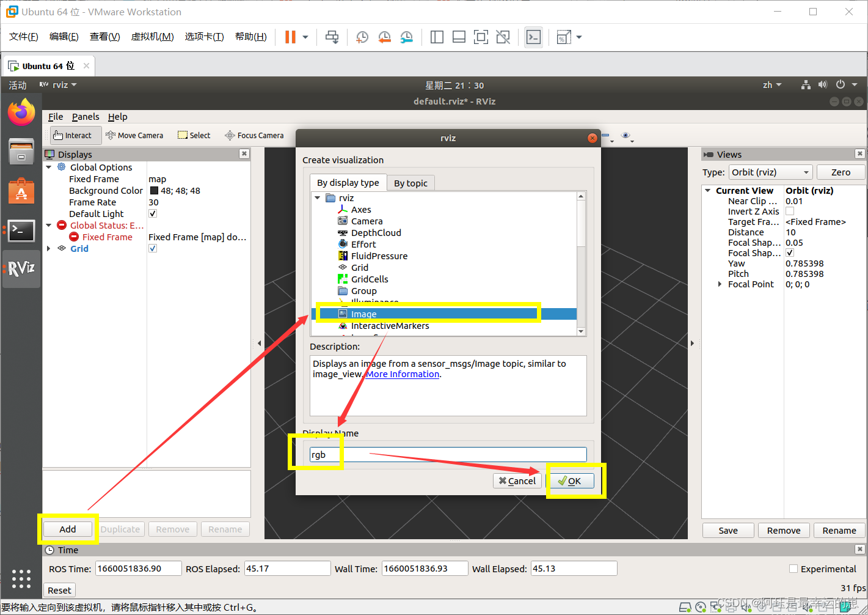Click the Display Name input field
This screenshot has width=868, height=615.
coord(448,454)
